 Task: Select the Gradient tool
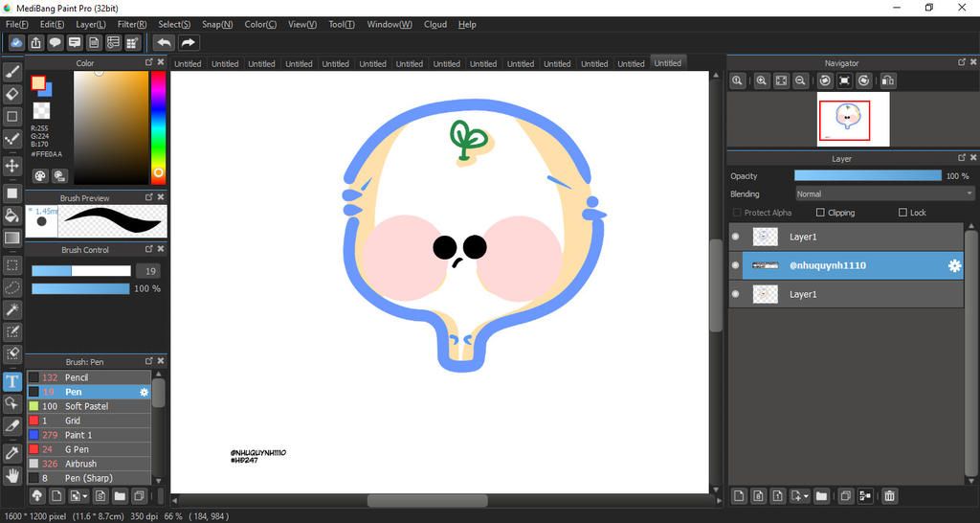(12, 238)
